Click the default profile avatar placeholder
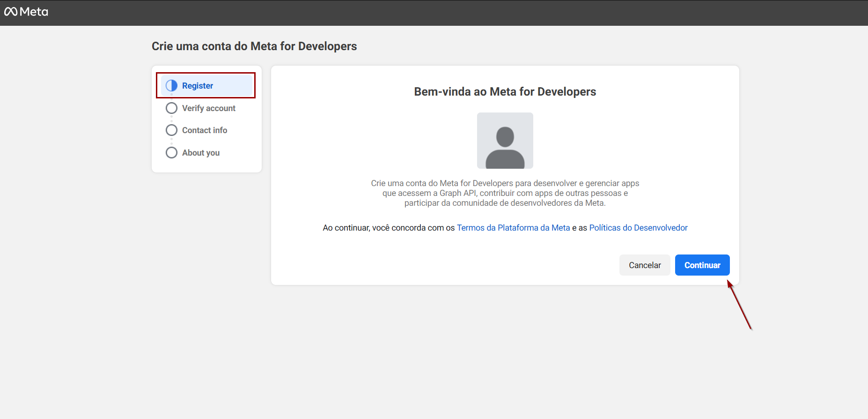The height and width of the screenshot is (419, 868). (x=505, y=141)
